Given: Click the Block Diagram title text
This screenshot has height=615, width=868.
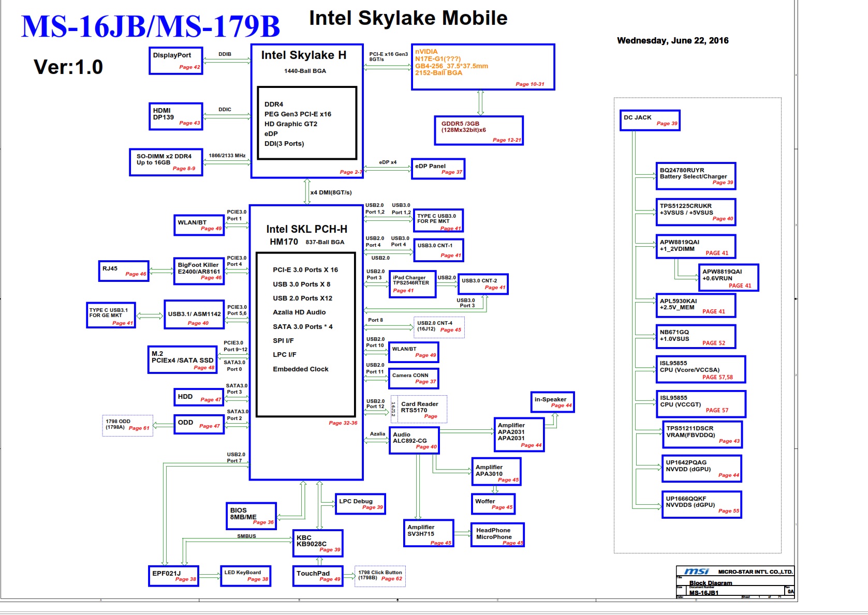Looking at the screenshot, I should click(711, 583).
